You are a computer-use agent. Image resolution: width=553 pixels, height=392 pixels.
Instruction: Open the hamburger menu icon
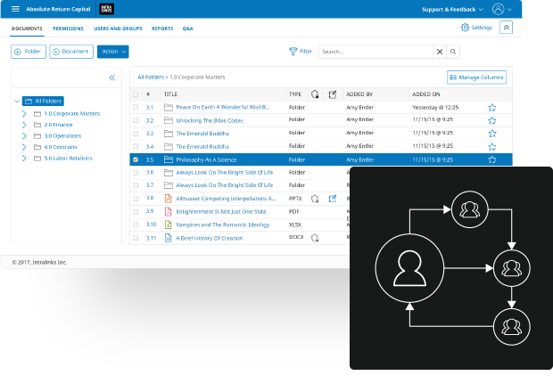click(x=15, y=9)
